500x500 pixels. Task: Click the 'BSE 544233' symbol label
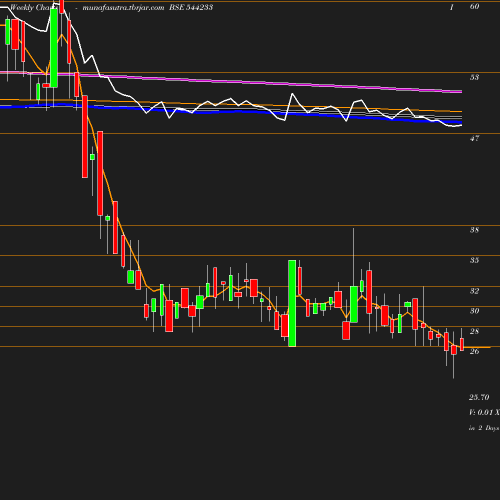[x=191, y=7]
